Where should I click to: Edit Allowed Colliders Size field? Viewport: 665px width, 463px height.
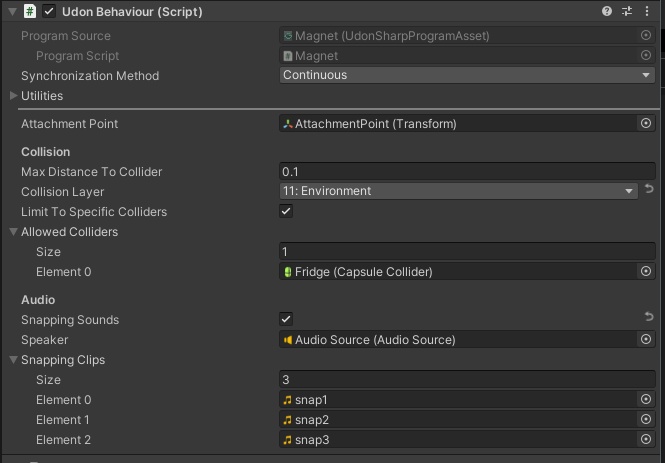pyautogui.click(x=467, y=251)
